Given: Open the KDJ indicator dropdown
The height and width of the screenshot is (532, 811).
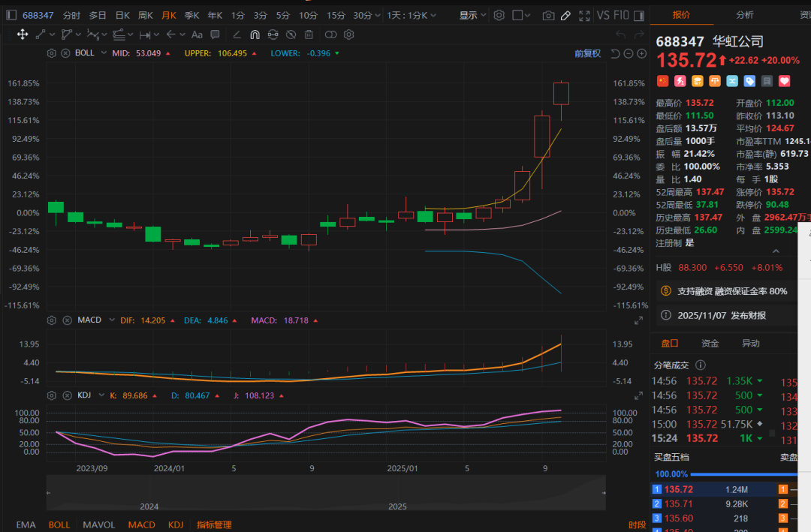Looking at the screenshot, I should click(101, 395).
